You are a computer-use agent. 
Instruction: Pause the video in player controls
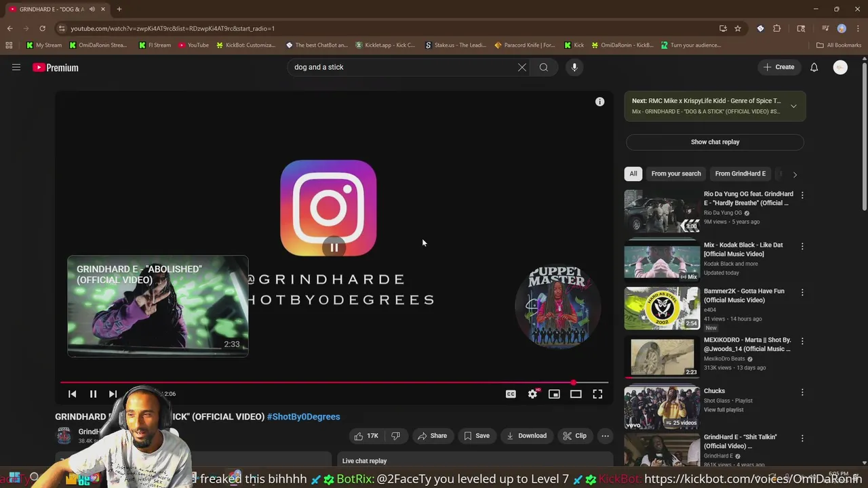point(93,394)
